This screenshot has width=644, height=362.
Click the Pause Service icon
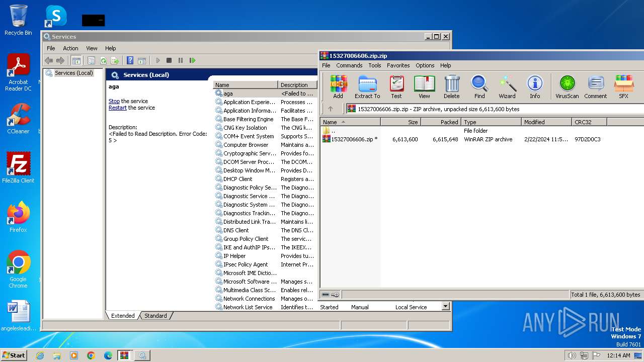(x=181, y=60)
